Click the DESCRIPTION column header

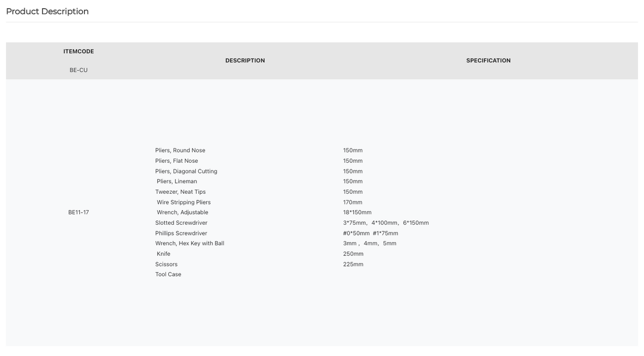[x=245, y=61]
